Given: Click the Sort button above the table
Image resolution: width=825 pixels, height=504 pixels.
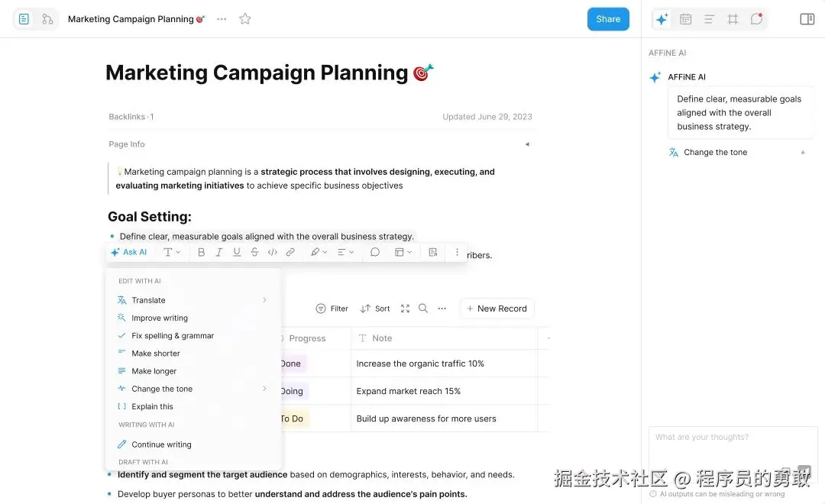Looking at the screenshot, I should 375,309.
